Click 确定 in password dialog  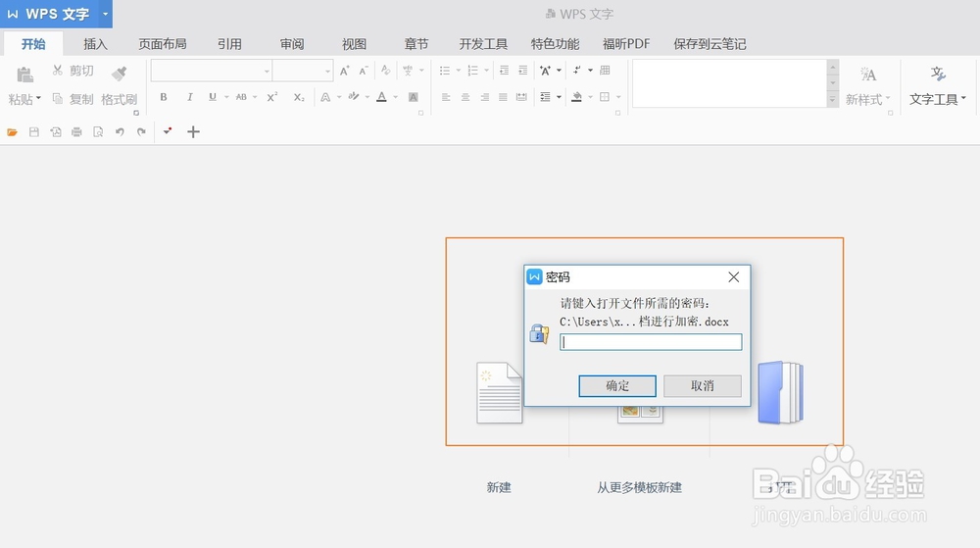click(x=617, y=385)
